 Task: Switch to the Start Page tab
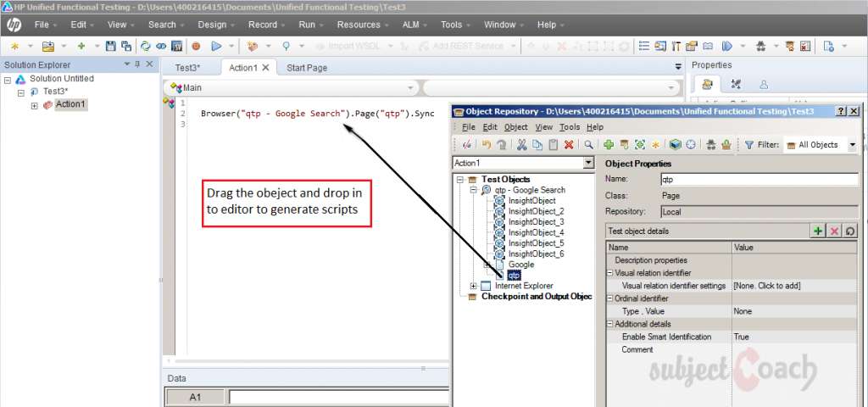point(307,68)
